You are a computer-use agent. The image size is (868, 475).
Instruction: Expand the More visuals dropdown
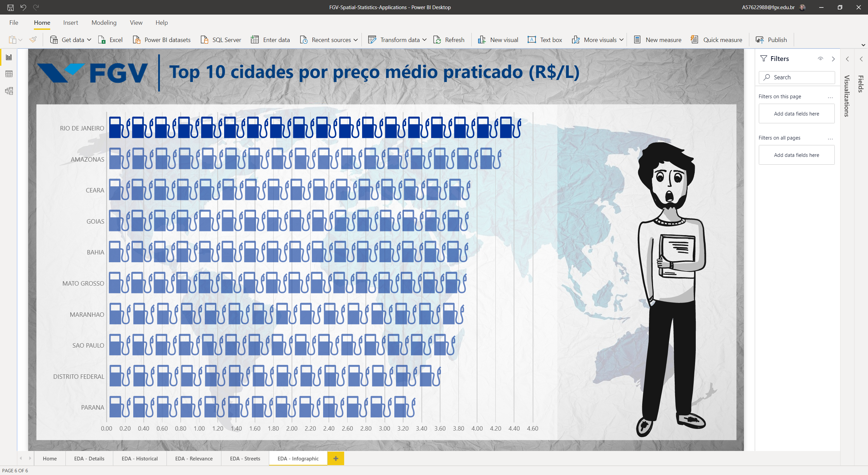[621, 40]
